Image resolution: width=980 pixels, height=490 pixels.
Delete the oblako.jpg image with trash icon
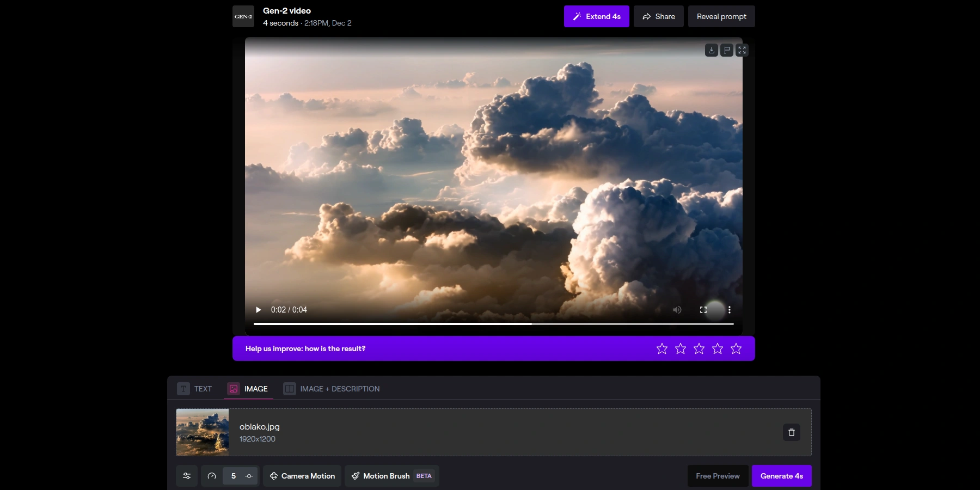pos(791,432)
